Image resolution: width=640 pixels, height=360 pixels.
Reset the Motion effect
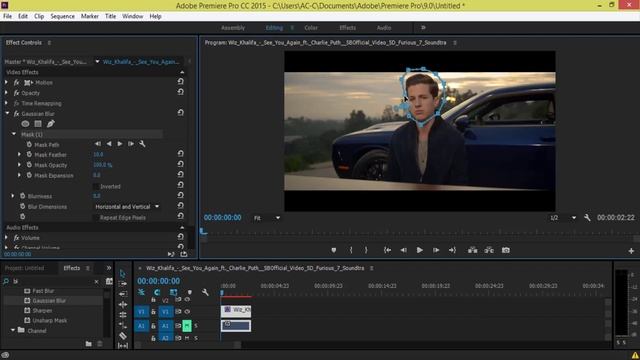[x=180, y=82]
